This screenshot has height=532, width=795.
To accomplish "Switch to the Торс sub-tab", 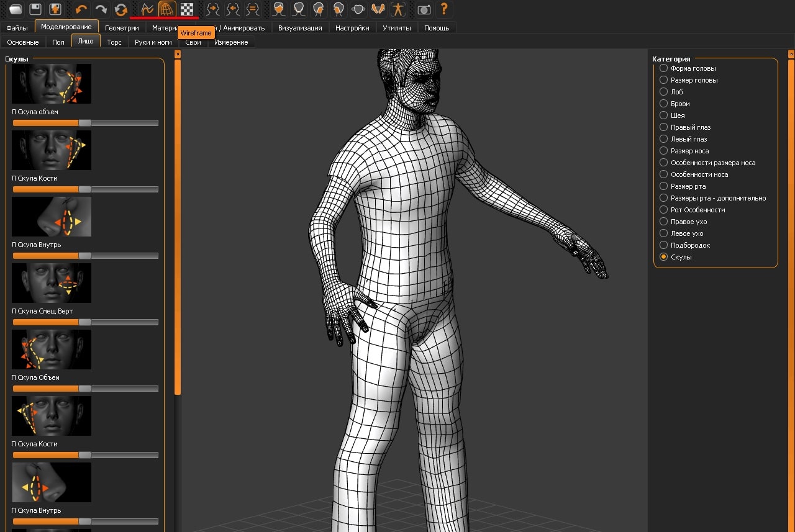I will pos(114,42).
